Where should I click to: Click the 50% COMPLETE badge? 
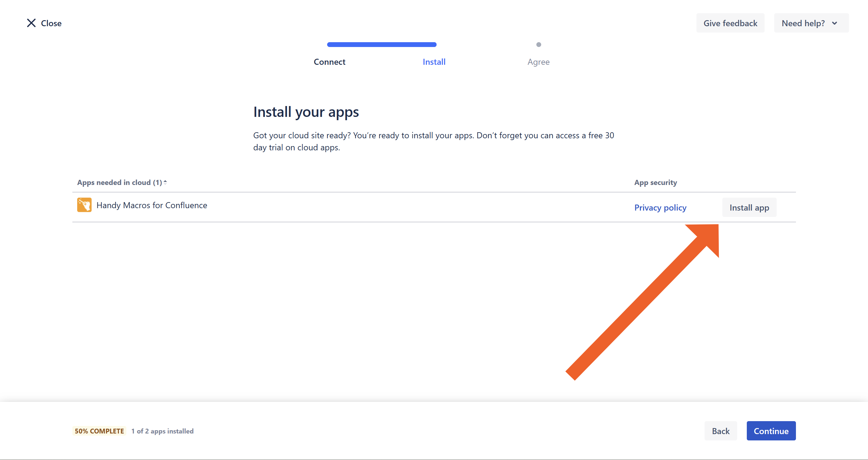pos(99,431)
